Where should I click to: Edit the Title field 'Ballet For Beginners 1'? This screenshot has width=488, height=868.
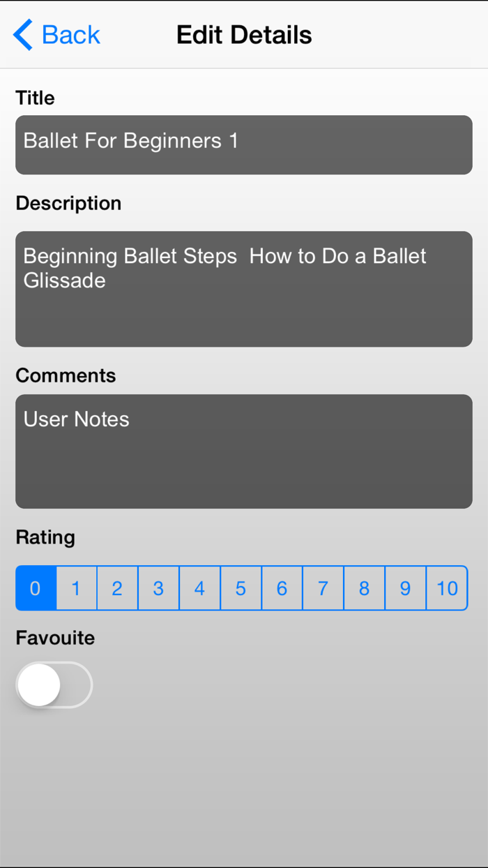243,144
